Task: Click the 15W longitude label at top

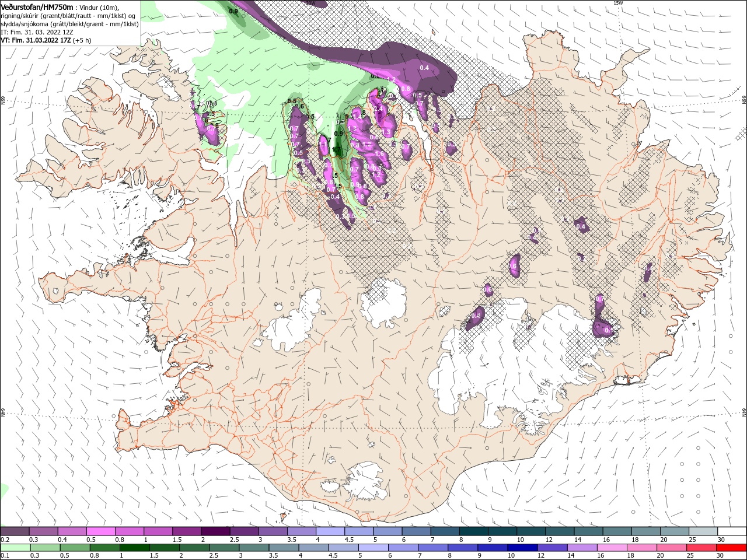Action: pyautogui.click(x=618, y=3)
